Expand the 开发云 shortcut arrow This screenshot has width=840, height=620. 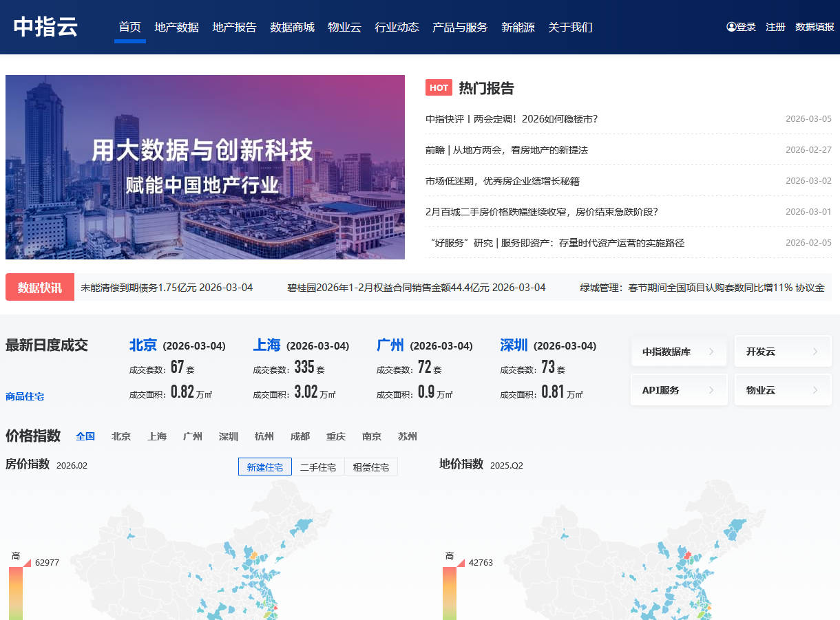pos(815,352)
